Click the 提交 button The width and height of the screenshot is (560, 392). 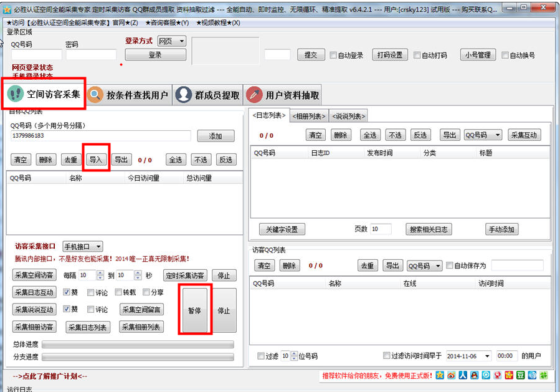click(x=311, y=55)
